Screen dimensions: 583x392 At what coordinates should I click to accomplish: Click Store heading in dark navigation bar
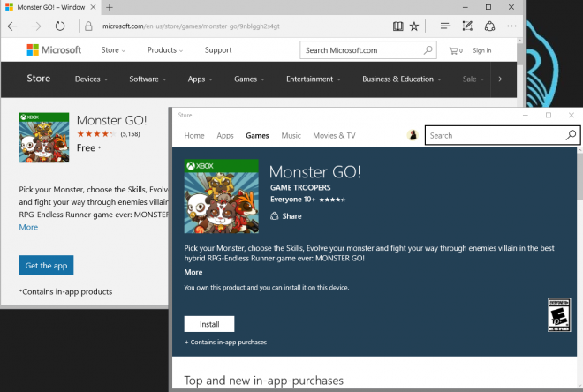(x=38, y=79)
